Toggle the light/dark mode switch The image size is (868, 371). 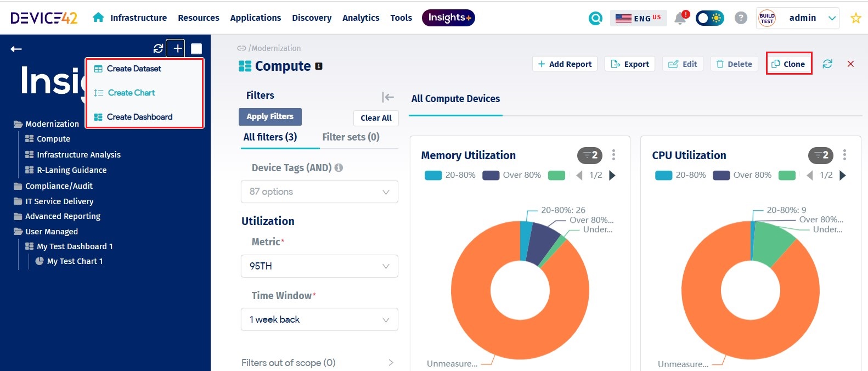coord(710,18)
